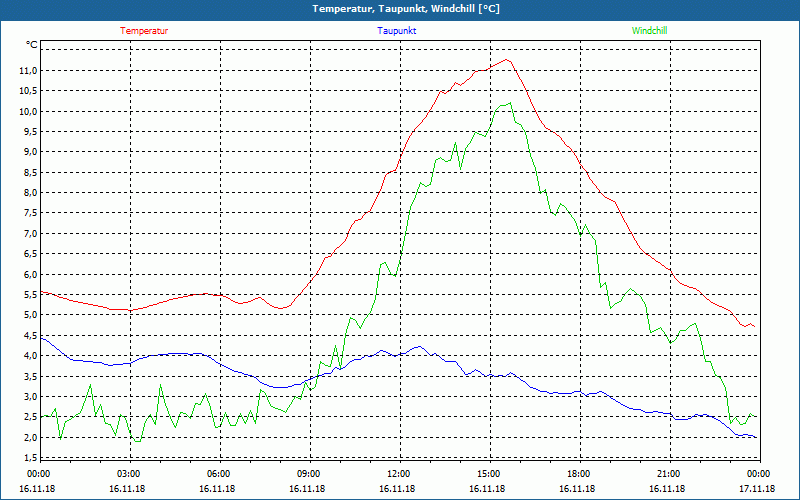Click the 17.11.18 date label
The height and width of the screenshot is (500, 800).
pyautogui.click(x=758, y=489)
